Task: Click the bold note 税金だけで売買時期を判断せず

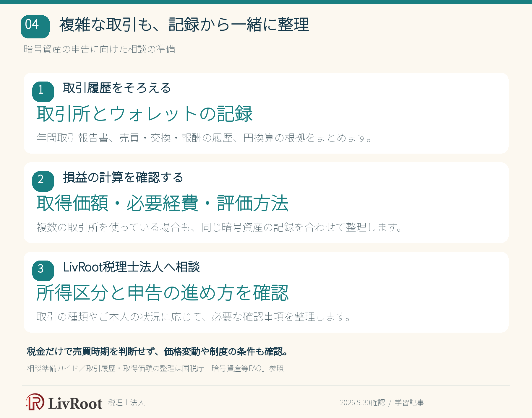Action: [158, 352]
